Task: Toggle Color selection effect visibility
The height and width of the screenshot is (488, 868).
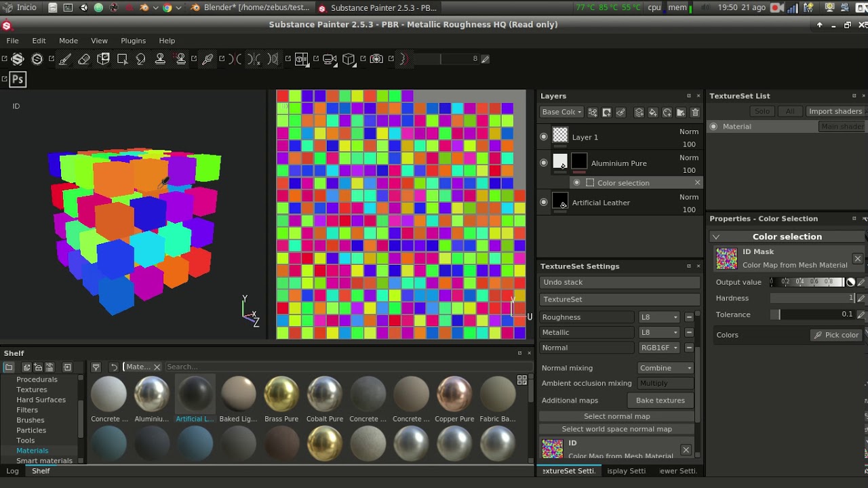Action: coord(577,183)
